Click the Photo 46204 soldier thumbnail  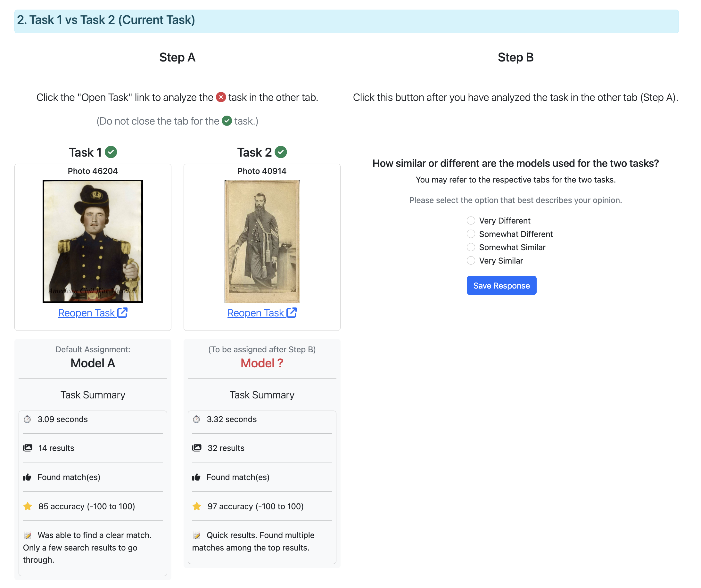[93, 241]
